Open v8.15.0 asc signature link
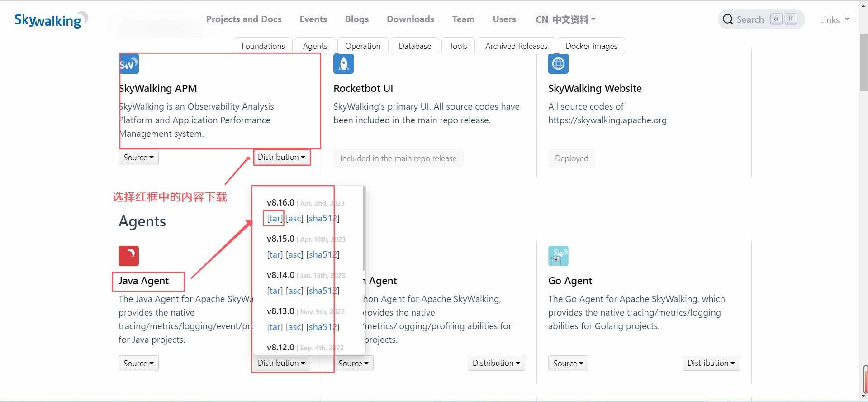This screenshot has height=402, width=868. (x=294, y=254)
